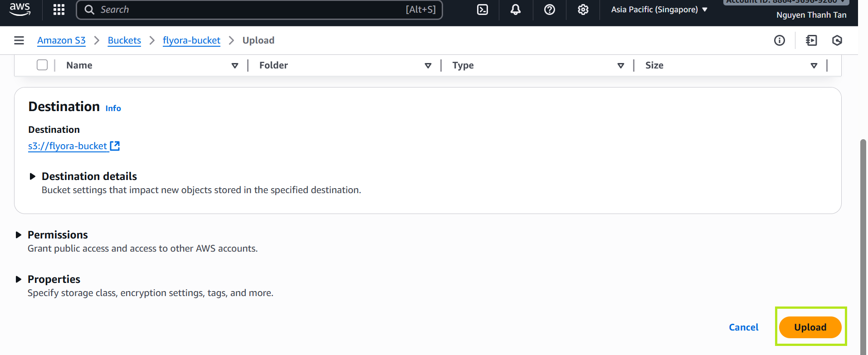The height and width of the screenshot is (355, 868).
Task: Toggle the left navigation hamburger menu
Action: click(x=19, y=40)
